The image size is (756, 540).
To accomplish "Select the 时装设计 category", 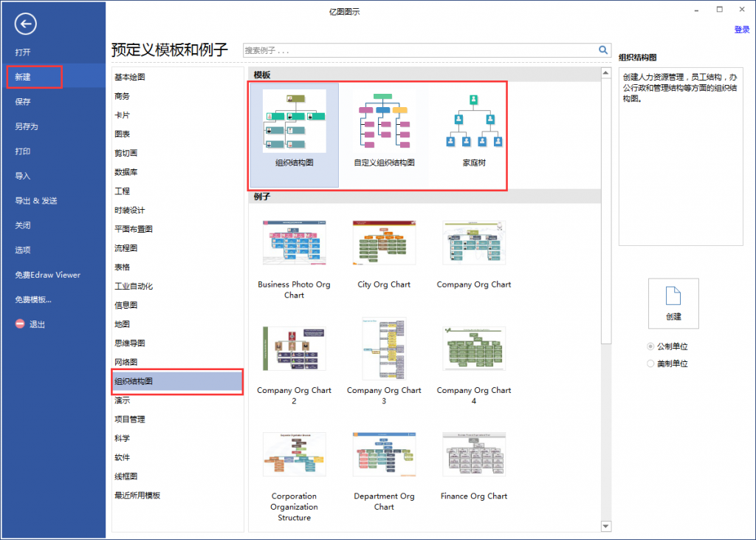I will 130,210.
